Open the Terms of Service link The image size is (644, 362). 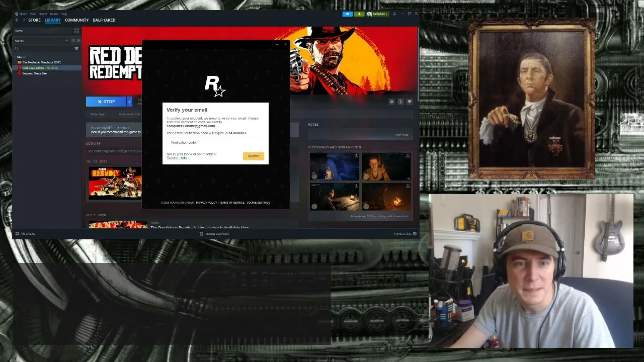click(232, 203)
